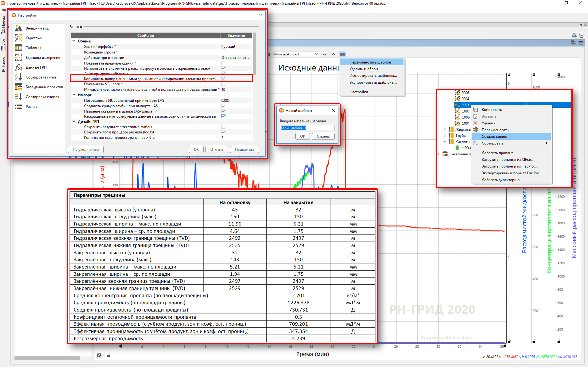The height and width of the screenshot is (368, 588).
Task: Open База данных проектов settings section
Action: tap(44, 87)
